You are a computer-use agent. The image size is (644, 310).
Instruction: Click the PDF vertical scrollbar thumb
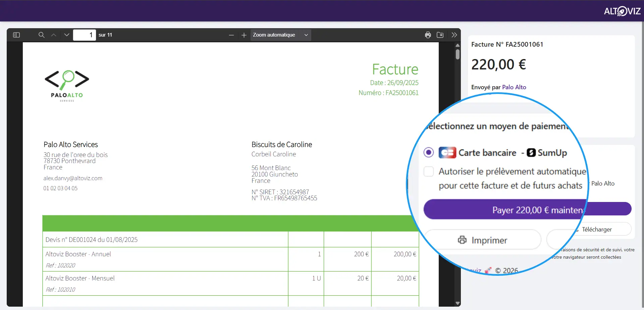(458, 54)
